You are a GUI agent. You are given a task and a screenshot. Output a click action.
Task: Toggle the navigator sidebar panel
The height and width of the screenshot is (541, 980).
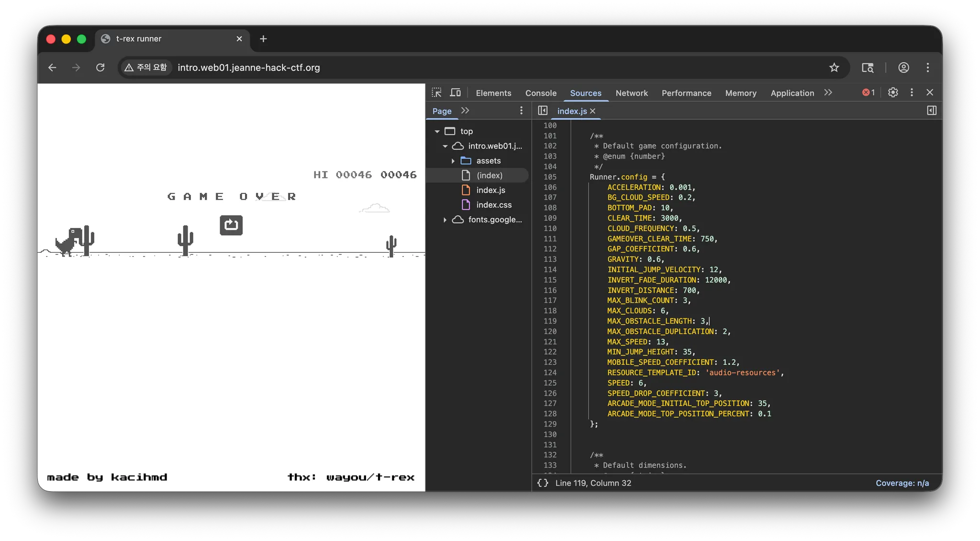[x=543, y=111]
